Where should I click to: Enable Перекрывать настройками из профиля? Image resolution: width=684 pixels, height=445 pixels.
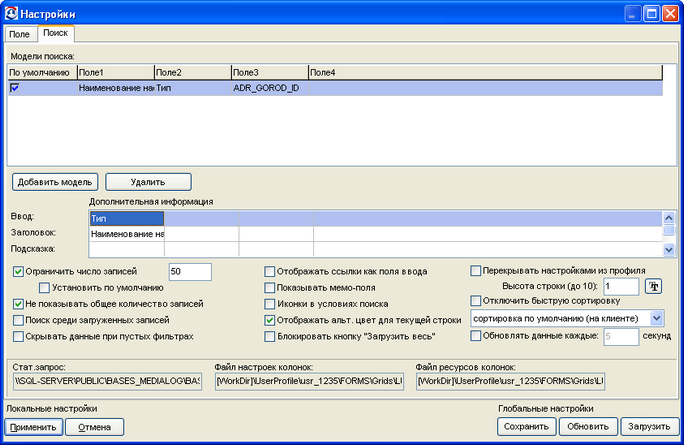pos(475,271)
